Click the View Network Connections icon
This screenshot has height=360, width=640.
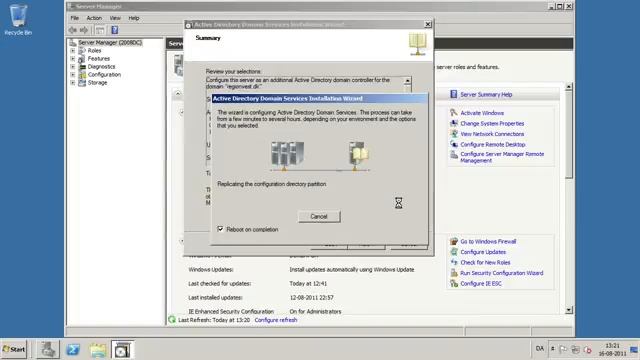pos(453,134)
